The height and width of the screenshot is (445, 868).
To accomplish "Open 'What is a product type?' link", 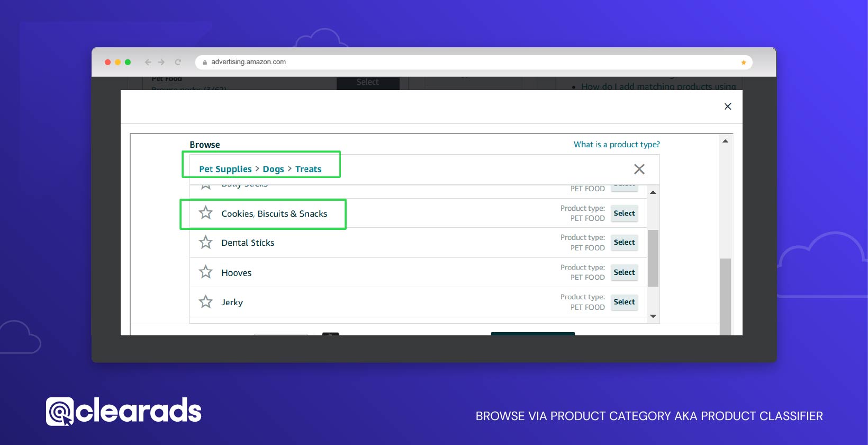I will click(x=617, y=145).
